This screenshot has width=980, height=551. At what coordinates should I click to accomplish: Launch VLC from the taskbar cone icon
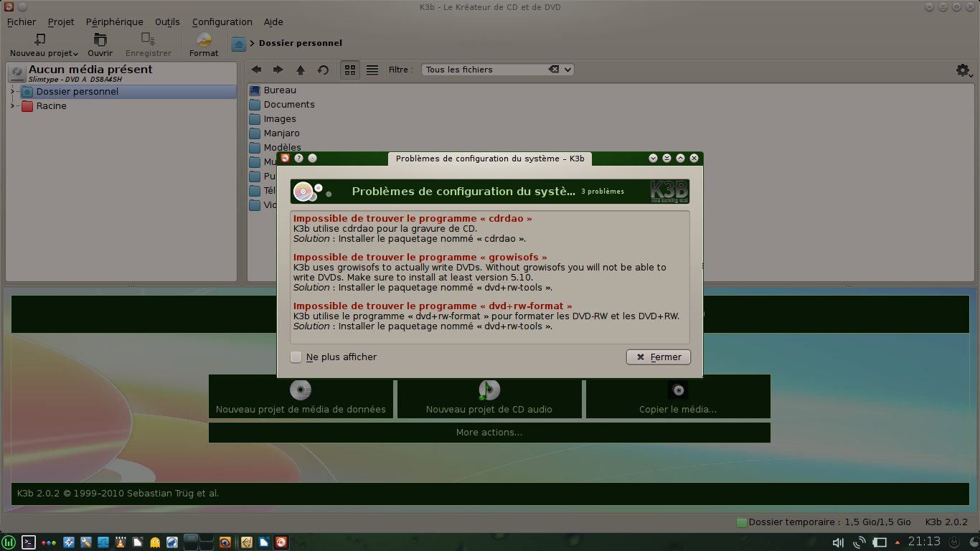121,542
